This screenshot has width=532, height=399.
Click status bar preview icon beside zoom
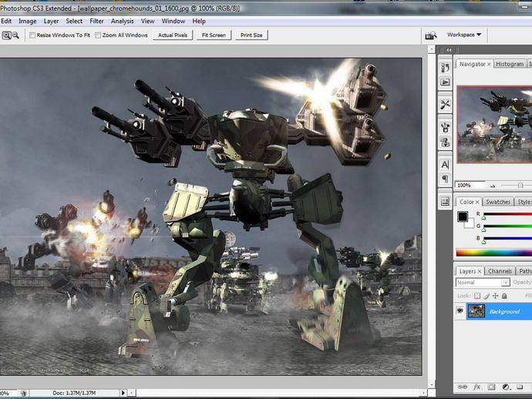coord(23,394)
